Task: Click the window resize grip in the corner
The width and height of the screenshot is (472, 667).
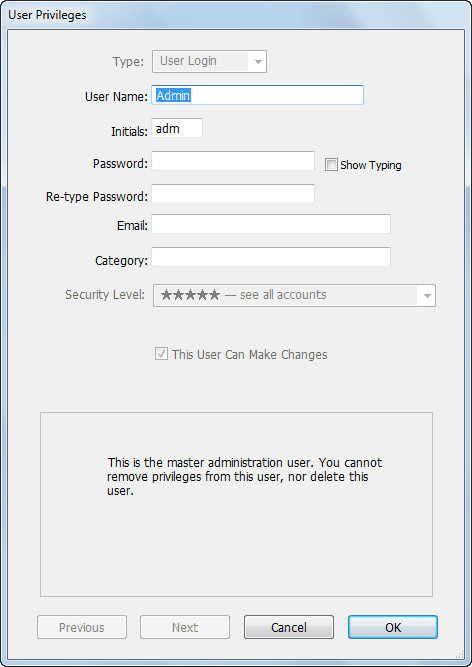Action: (x=459, y=654)
